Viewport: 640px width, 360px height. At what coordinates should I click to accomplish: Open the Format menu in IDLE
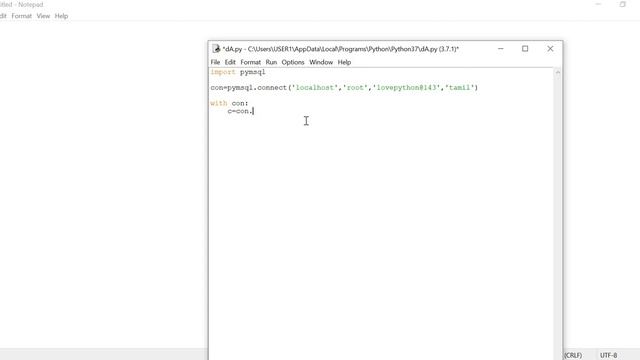[x=250, y=62]
